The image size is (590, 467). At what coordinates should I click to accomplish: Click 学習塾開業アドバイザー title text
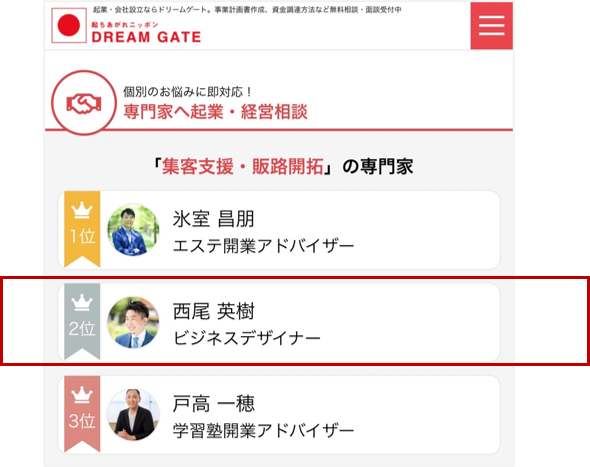pyautogui.click(x=263, y=430)
